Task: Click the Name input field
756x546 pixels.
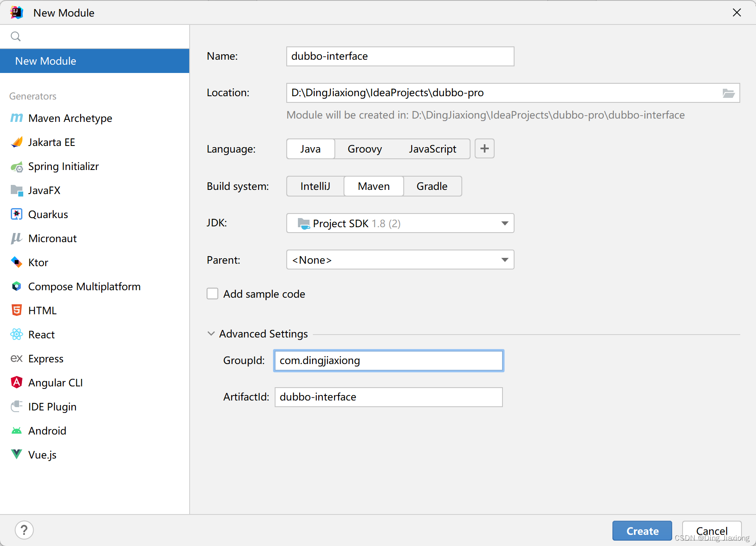Action: (400, 56)
